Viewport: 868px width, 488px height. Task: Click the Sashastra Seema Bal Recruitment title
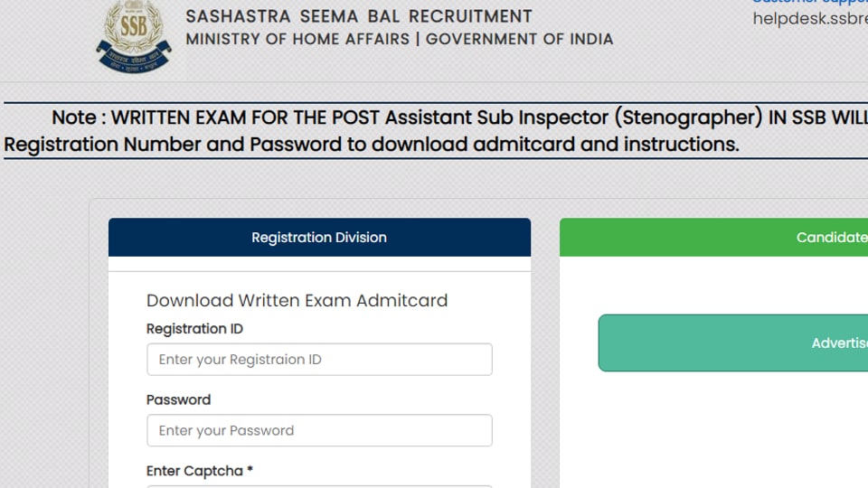point(359,16)
